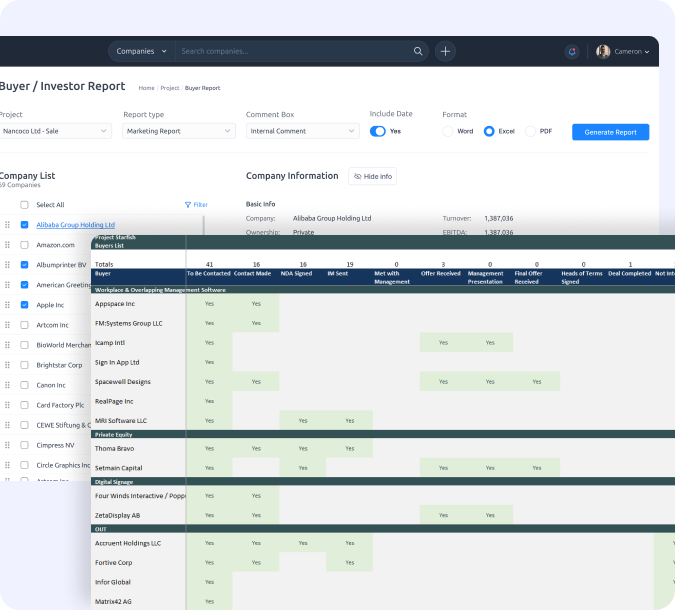Image resolution: width=675 pixels, height=610 pixels.
Task: Click Cameron's profile avatar
Action: 603,51
